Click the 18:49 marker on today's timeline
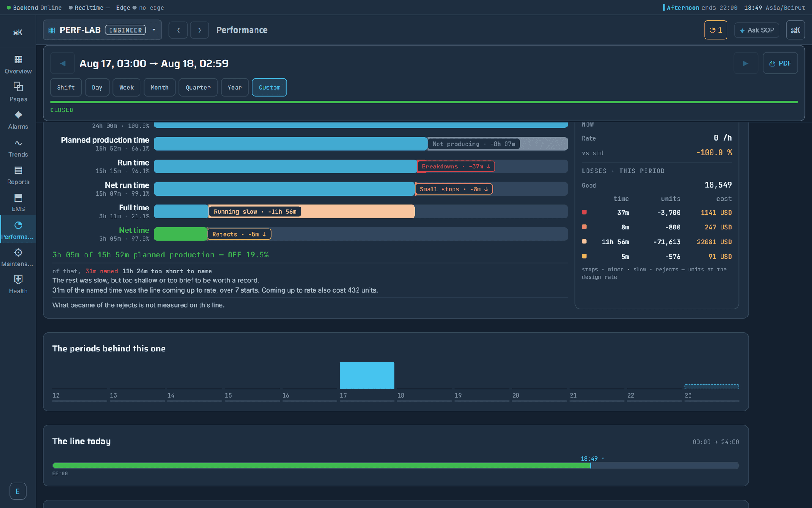 point(592,458)
